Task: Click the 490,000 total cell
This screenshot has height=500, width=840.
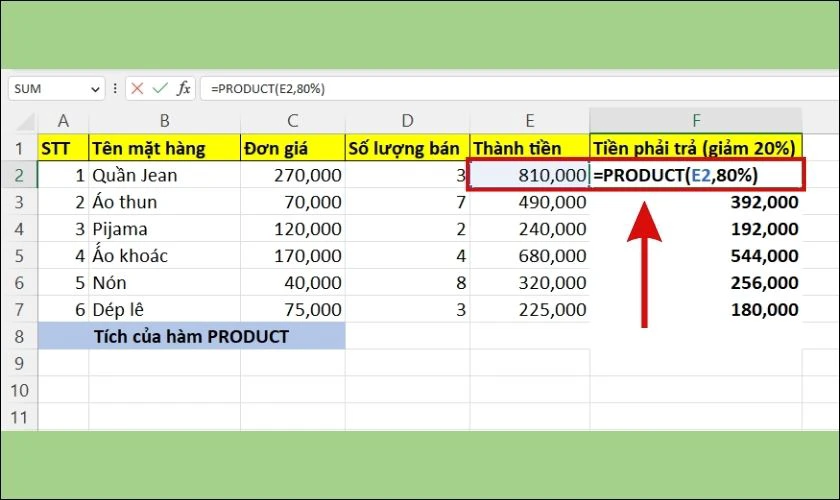Action: (529, 202)
